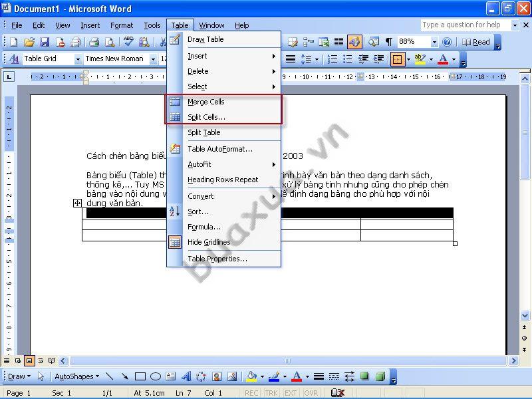Click the Tables and Borders toolbar icon
The image size is (532, 399).
tap(293, 42)
